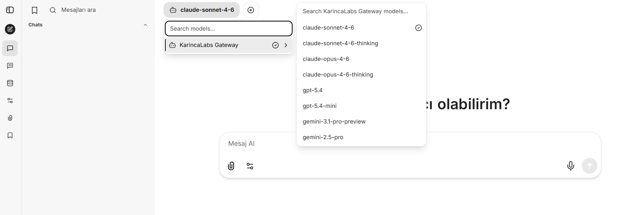
Task: Click the bookmark icon beside message search
Action: 34,10
